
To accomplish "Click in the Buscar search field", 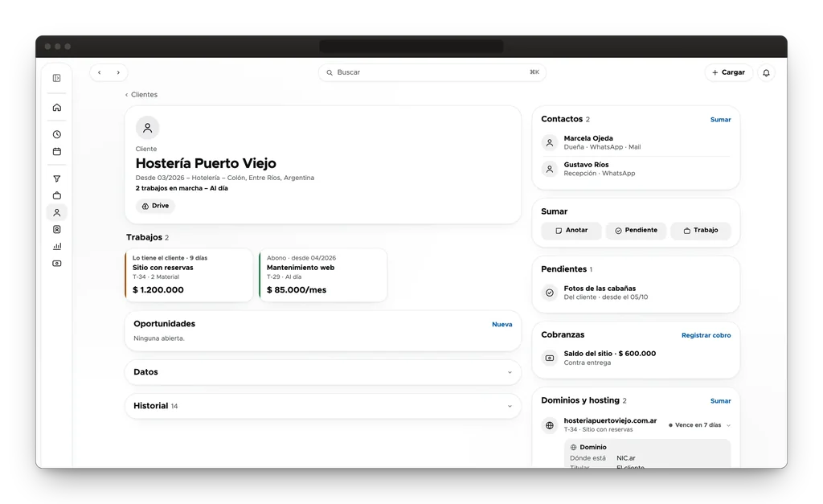I will click(432, 72).
